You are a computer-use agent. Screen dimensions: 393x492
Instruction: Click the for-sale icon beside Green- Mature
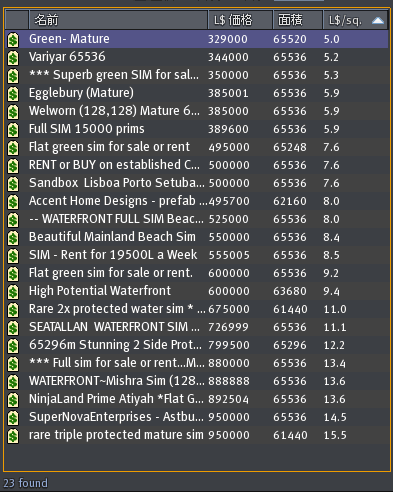point(13,39)
